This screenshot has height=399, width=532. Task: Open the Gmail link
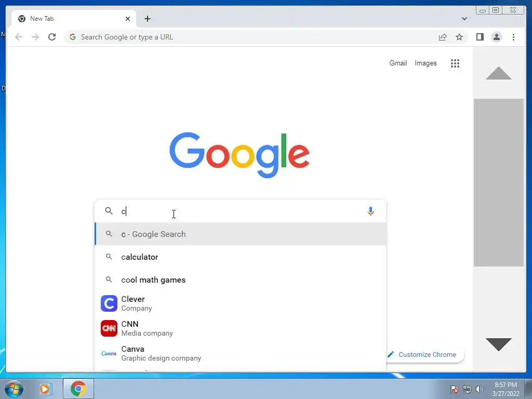(398, 63)
